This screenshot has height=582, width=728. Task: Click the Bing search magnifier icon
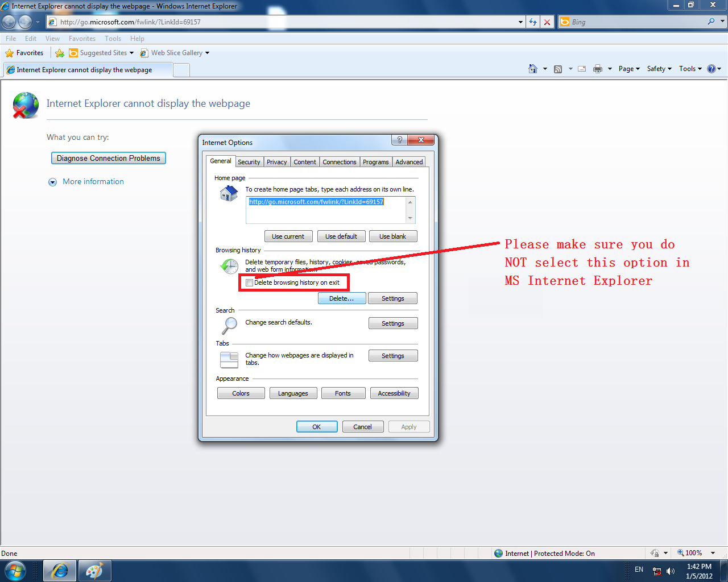coord(711,22)
